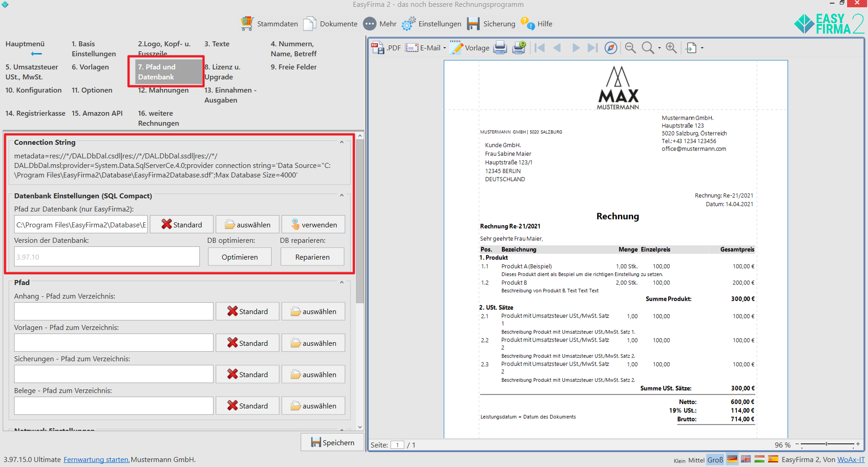The height and width of the screenshot is (467, 868).
Task: Open 15. Amazon API
Action: [97, 113]
